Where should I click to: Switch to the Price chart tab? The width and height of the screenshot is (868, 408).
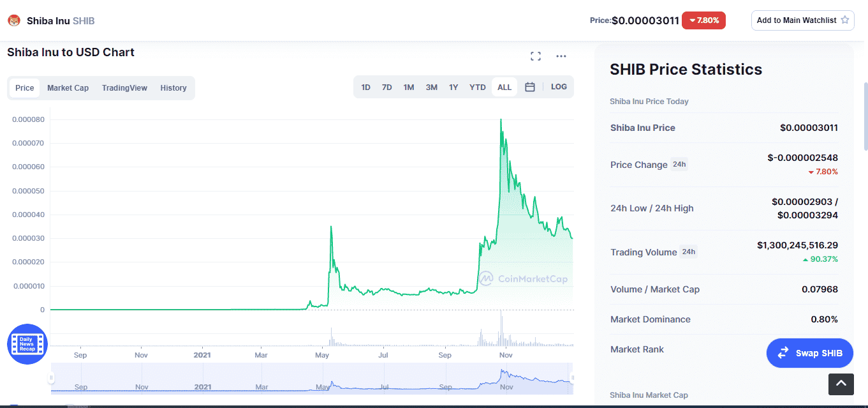click(x=25, y=88)
